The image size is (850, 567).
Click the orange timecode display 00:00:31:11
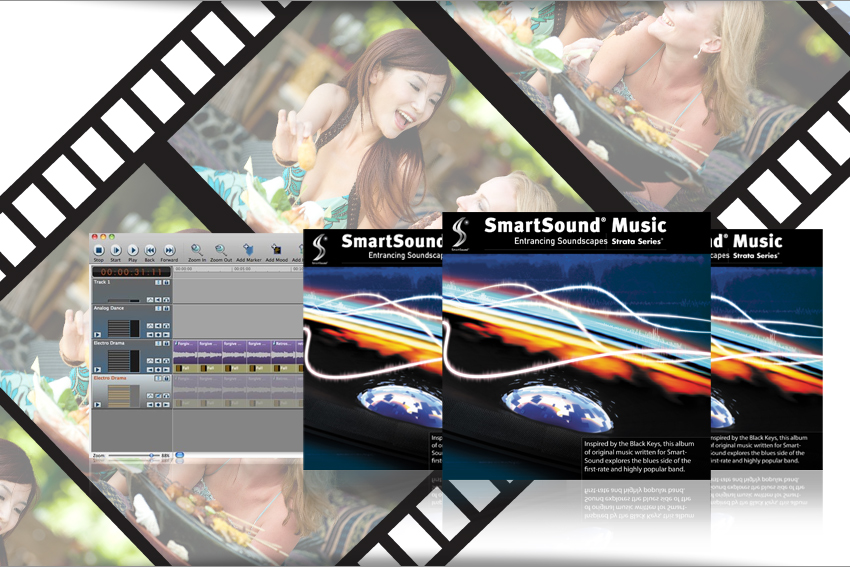pos(131,272)
